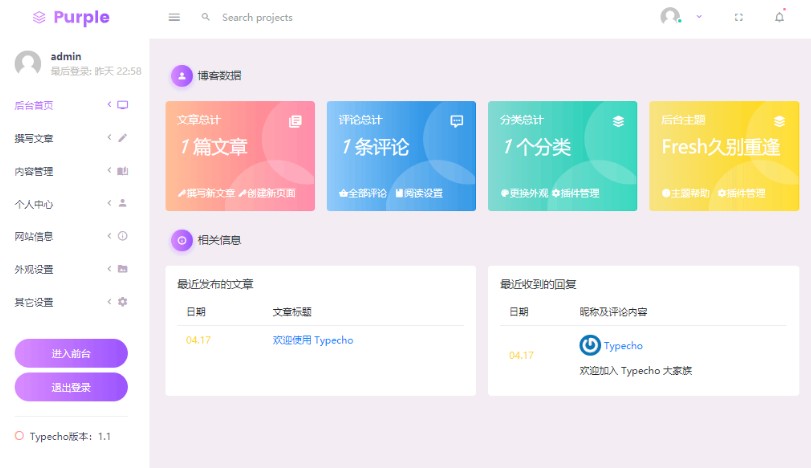Expand the chevron next to 外观设置
Viewport: 811px width, 468px height.
tap(109, 268)
